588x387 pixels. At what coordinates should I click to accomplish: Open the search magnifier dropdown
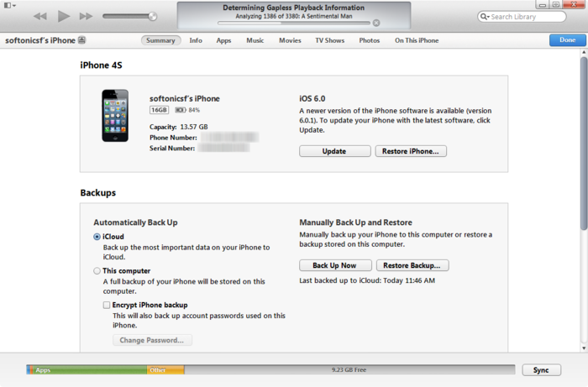click(485, 17)
